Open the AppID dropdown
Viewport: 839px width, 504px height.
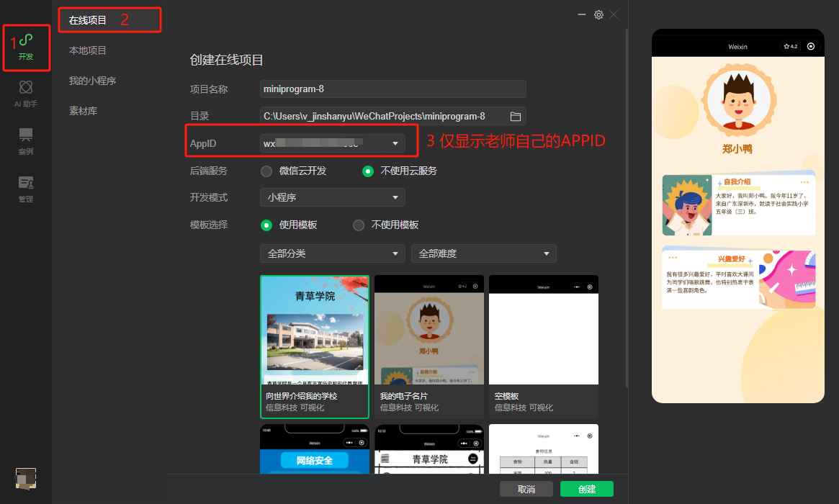pyautogui.click(x=332, y=143)
